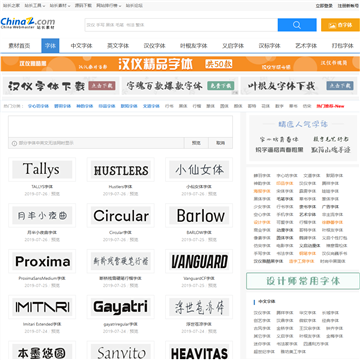
Task: Open the 汉仪字体下载 banner ad
Action: (x=61, y=86)
